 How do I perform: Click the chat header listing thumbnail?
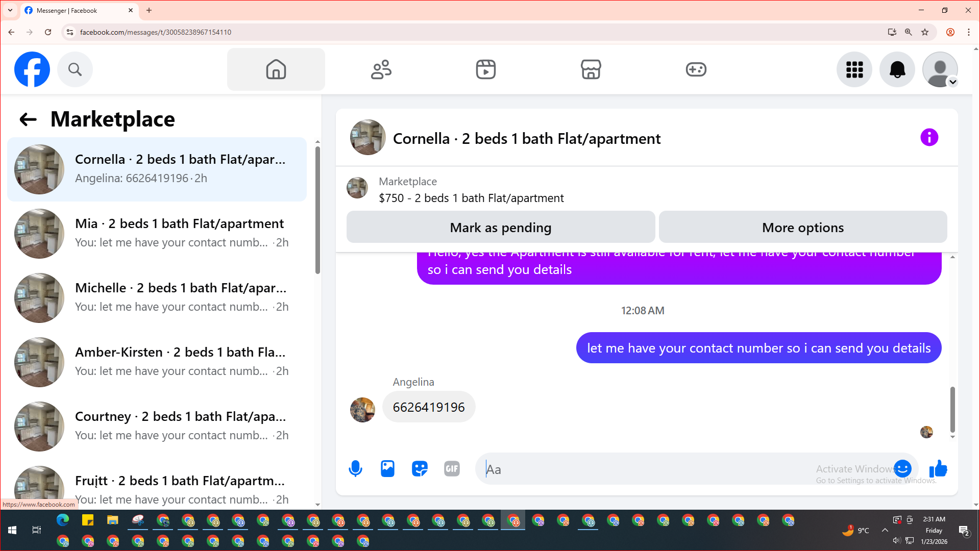367,137
